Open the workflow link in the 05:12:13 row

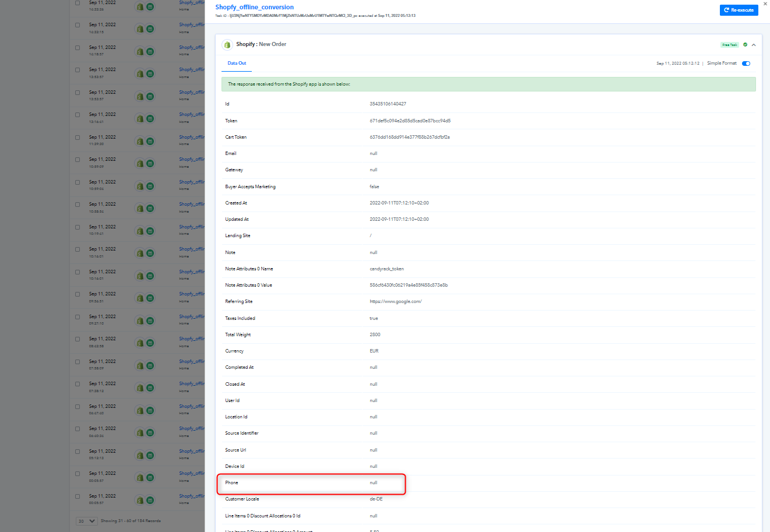(x=192, y=451)
